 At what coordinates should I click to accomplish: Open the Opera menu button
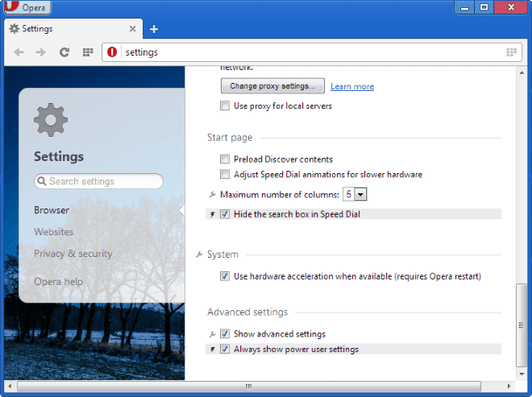(27, 7)
